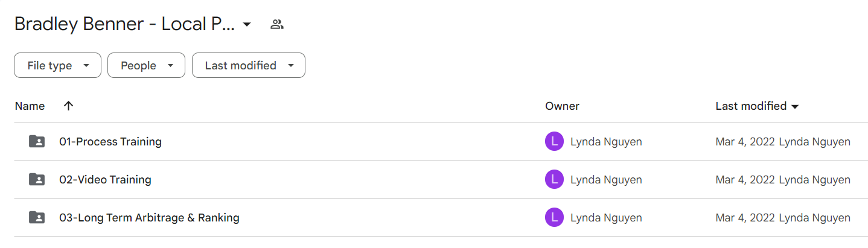The image size is (868, 248).
Task: Click the up arrow sort icon beside Name
Action: (x=68, y=106)
